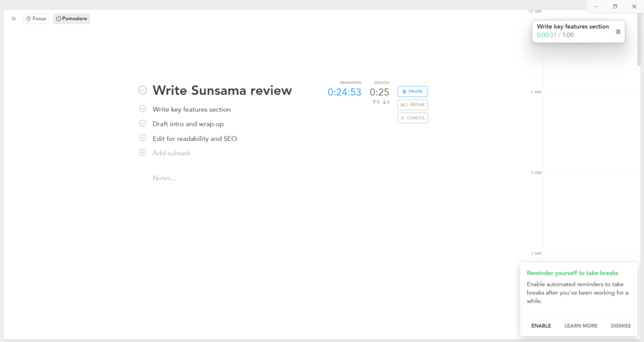644x342 pixels.
Task: Check off Edit for readability and SEO subtask
Action: [x=143, y=138]
